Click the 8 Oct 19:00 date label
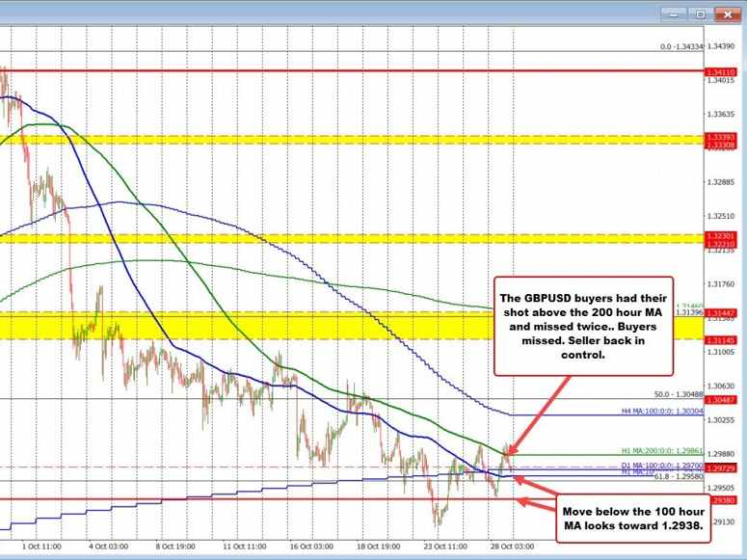This screenshot has width=747, height=560. (x=175, y=547)
